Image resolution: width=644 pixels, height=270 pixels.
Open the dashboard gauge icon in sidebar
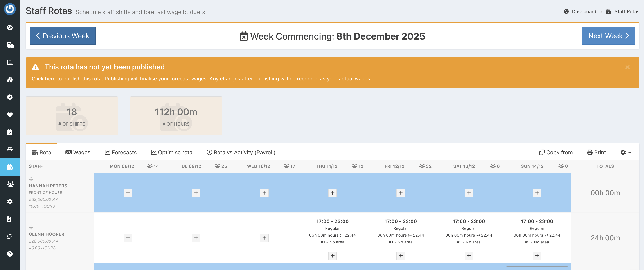(10, 27)
